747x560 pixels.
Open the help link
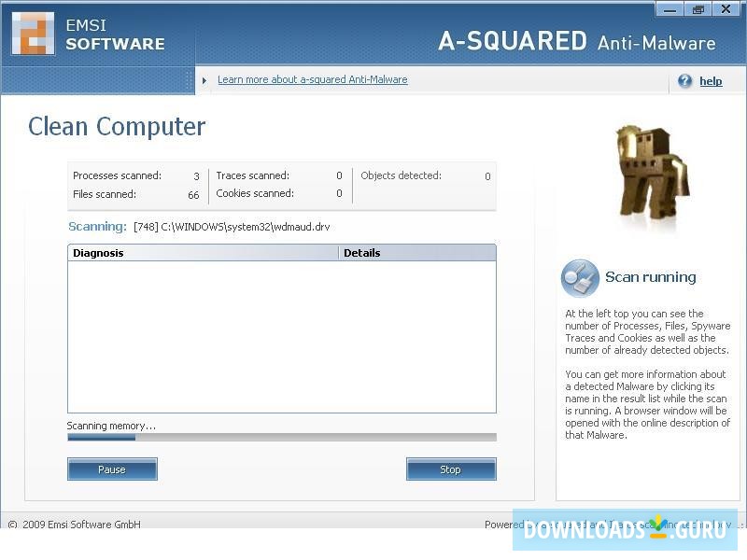click(711, 81)
